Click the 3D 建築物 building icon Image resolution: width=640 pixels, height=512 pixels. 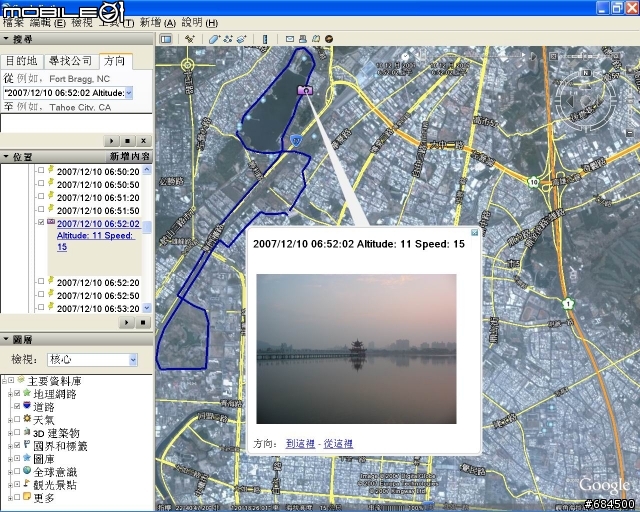(27, 431)
